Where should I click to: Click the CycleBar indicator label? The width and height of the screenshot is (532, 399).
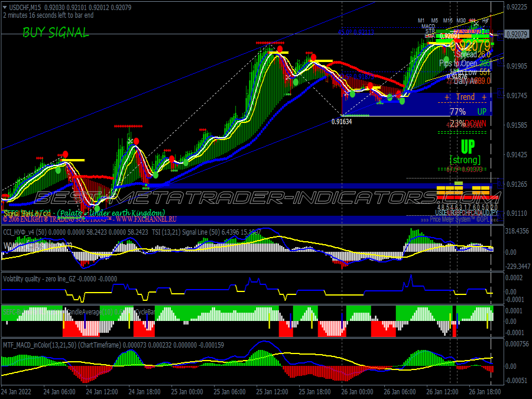tap(145, 312)
